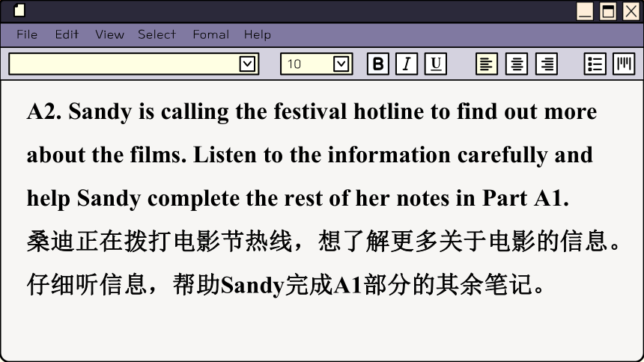Maximize the editor window

click(608, 11)
